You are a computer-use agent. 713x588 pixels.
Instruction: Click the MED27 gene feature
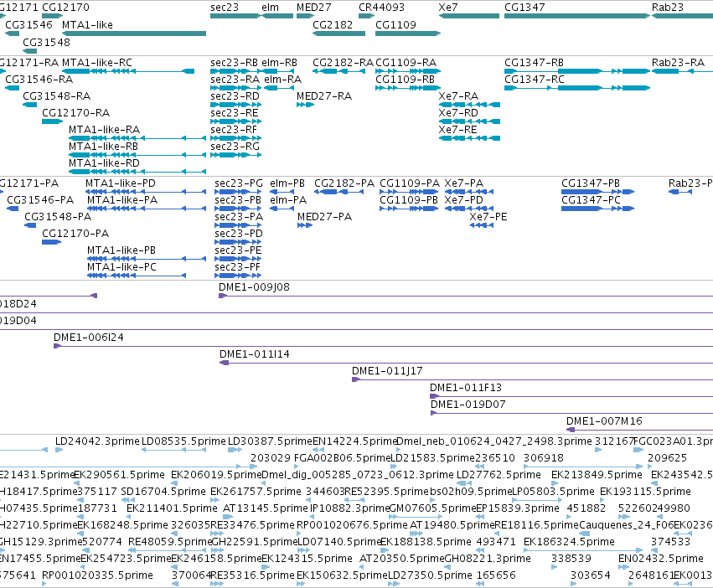click(306, 16)
